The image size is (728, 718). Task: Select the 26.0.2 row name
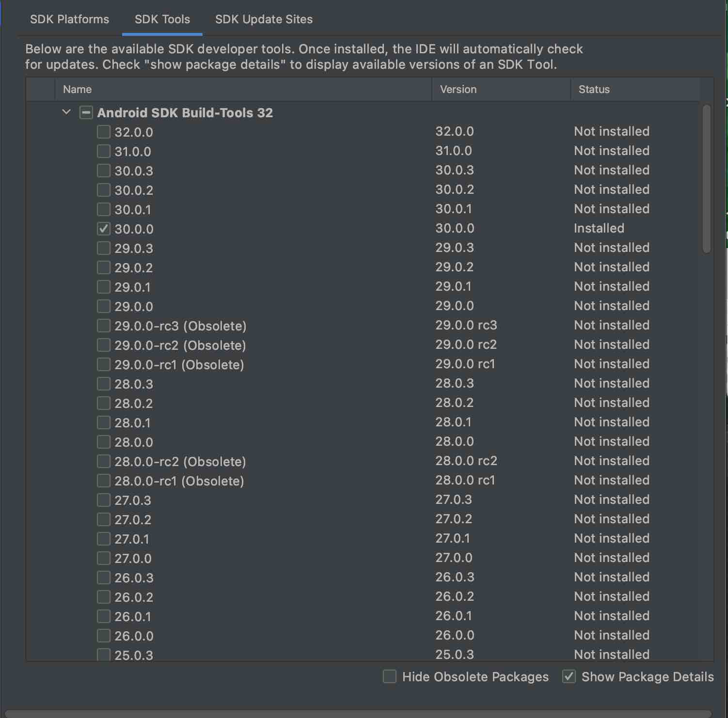(134, 597)
